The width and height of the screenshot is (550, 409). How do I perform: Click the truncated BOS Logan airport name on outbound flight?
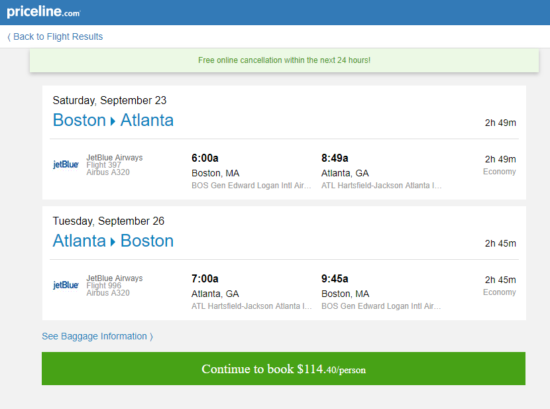point(251,185)
